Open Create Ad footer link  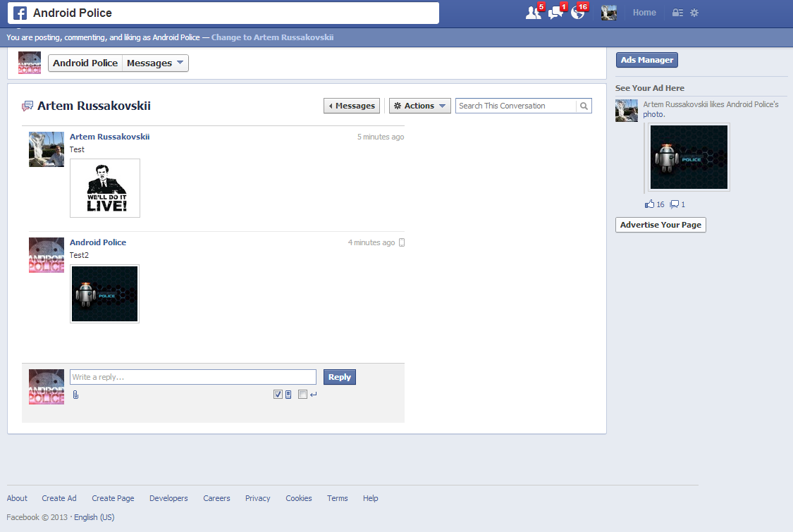(x=59, y=498)
